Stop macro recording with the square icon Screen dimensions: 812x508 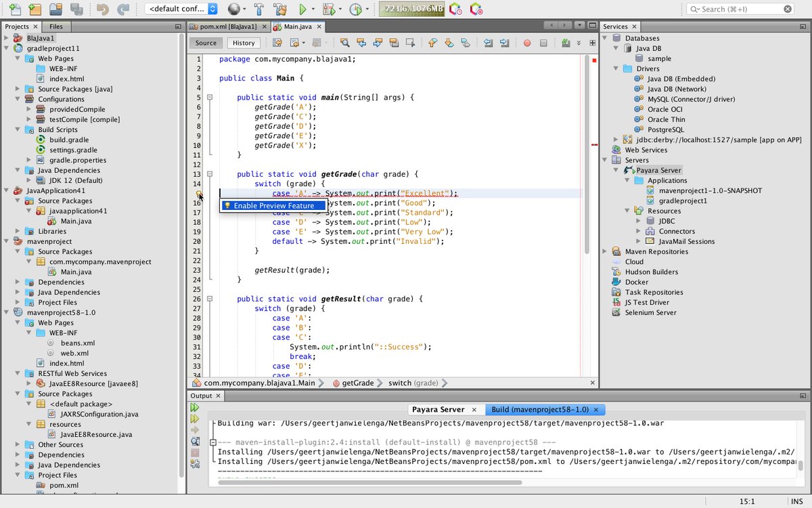pos(543,43)
